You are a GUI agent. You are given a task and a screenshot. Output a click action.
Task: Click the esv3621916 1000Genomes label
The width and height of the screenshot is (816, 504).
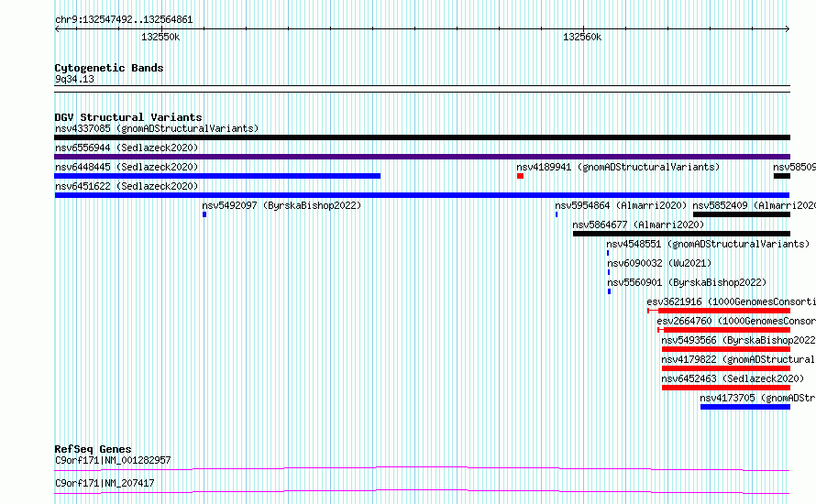(731, 301)
